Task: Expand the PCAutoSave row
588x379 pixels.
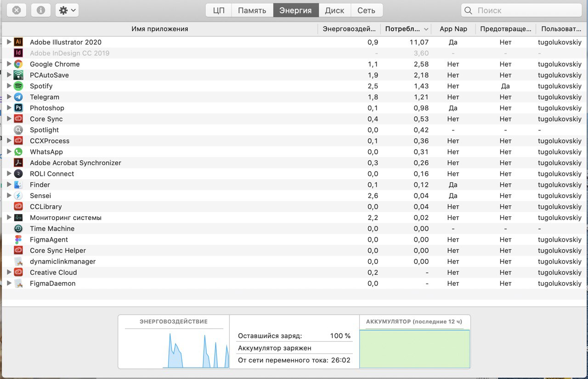Action: (9, 75)
